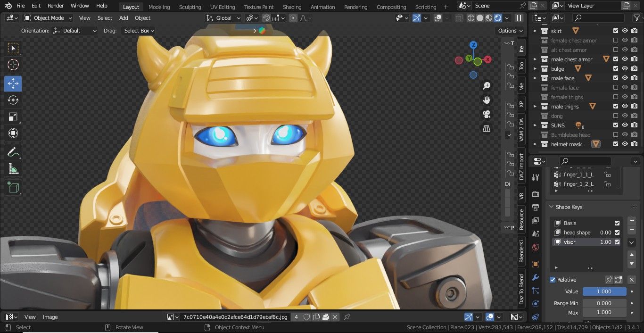This screenshot has height=333, width=644.
Task: Switch perspective/orthographic grid icon
Action: [x=487, y=128]
